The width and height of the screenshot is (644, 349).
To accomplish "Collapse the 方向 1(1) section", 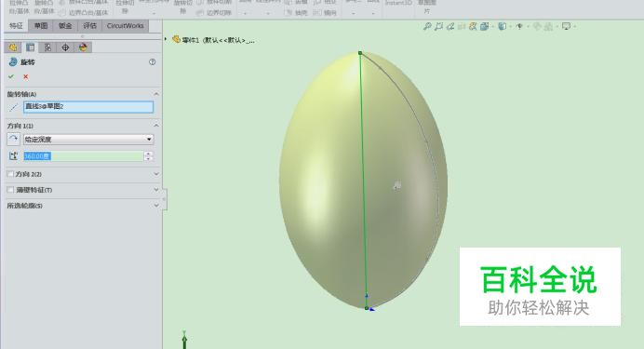I will (156, 126).
